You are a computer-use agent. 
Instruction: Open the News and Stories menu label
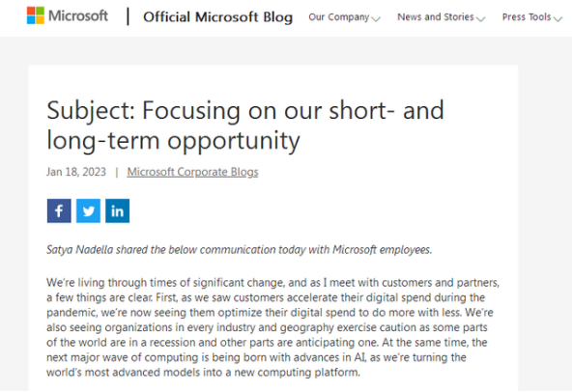pyautogui.click(x=436, y=17)
